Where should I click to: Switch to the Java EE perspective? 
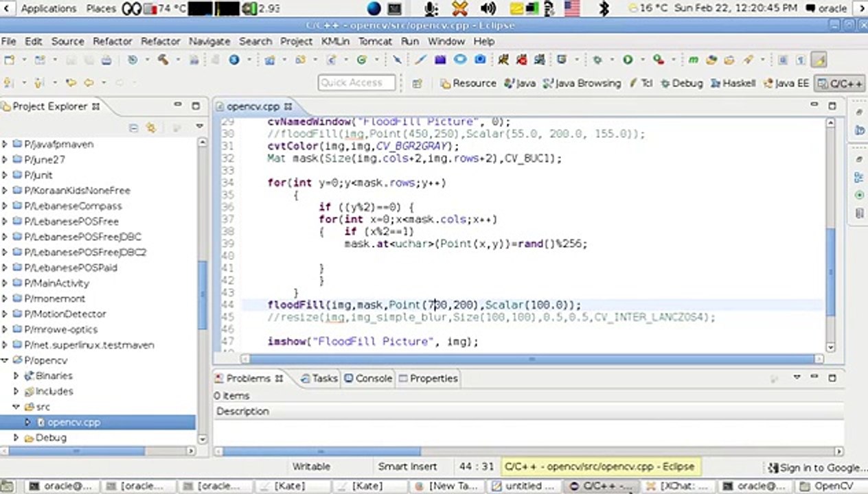point(786,83)
